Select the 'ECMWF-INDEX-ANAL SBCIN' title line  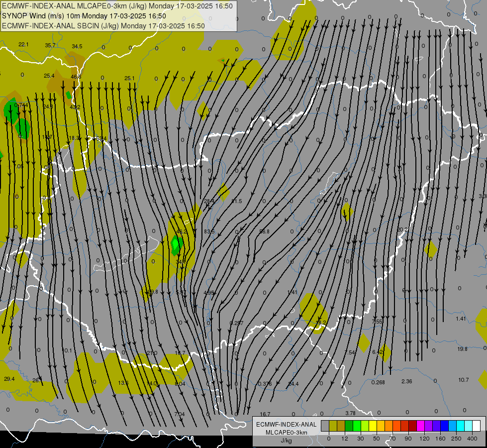(103, 26)
